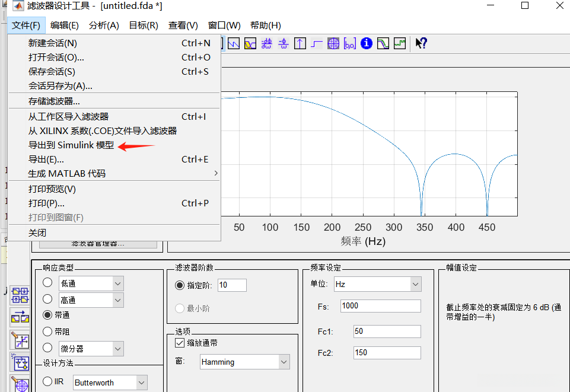
Task: Open the frequency units Hz dropdown
Action: pyautogui.click(x=416, y=284)
